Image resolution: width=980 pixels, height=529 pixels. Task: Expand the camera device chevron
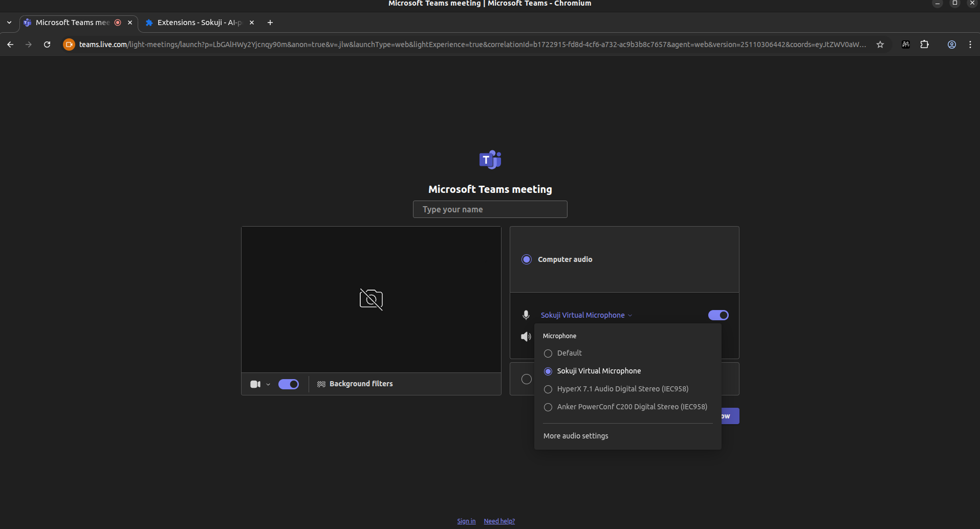268,384
